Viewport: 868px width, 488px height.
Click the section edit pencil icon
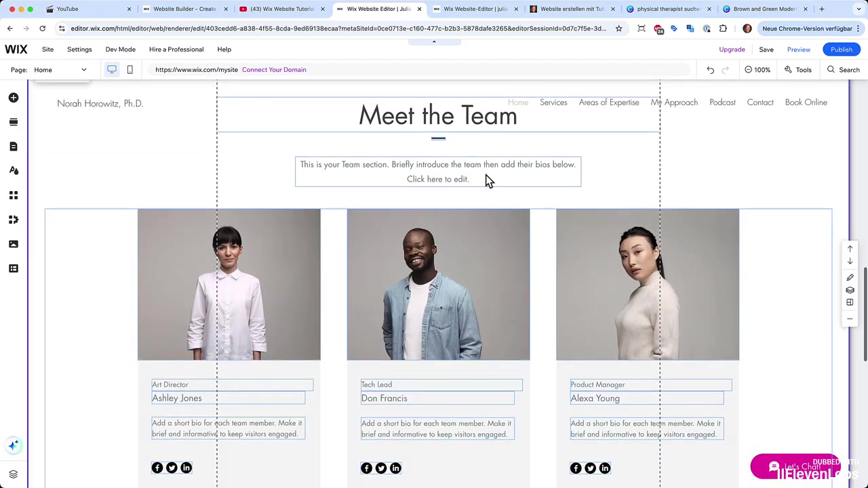(850, 277)
